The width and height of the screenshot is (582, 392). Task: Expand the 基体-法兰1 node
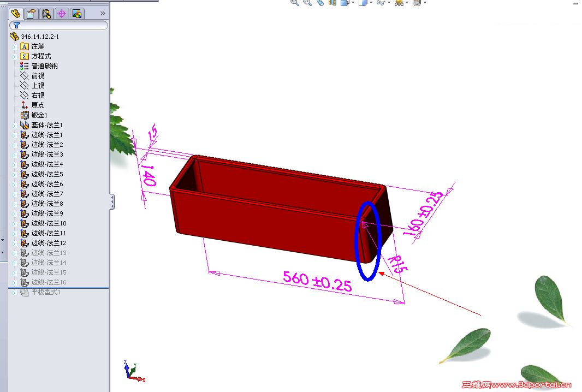coord(14,126)
